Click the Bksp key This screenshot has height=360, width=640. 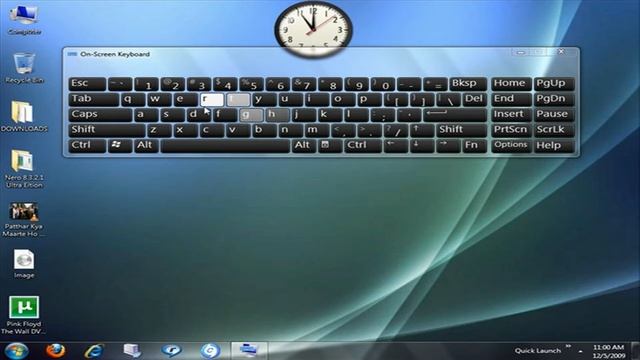(468, 84)
